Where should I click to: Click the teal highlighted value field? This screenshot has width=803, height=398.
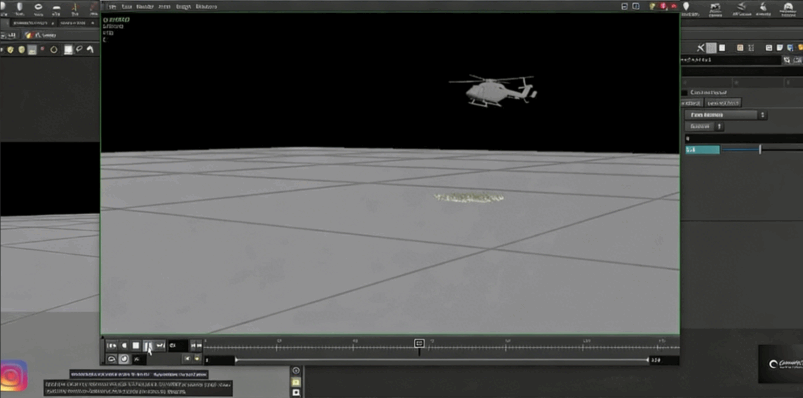click(703, 150)
